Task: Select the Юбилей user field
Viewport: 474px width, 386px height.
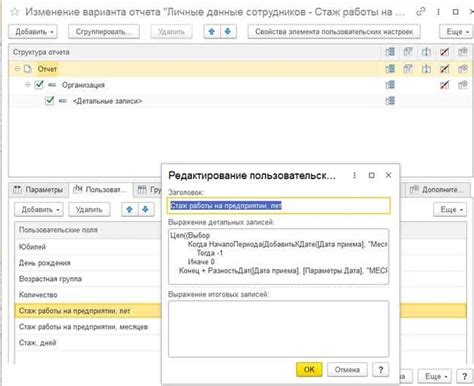Action: [x=88, y=247]
